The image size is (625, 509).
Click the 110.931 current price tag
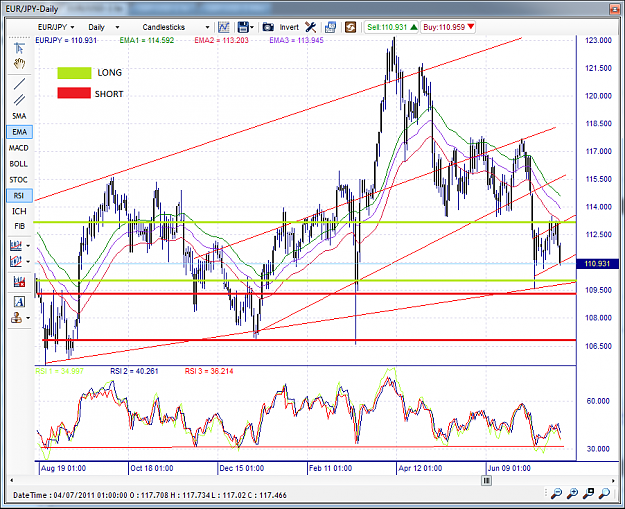[x=597, y=263]
